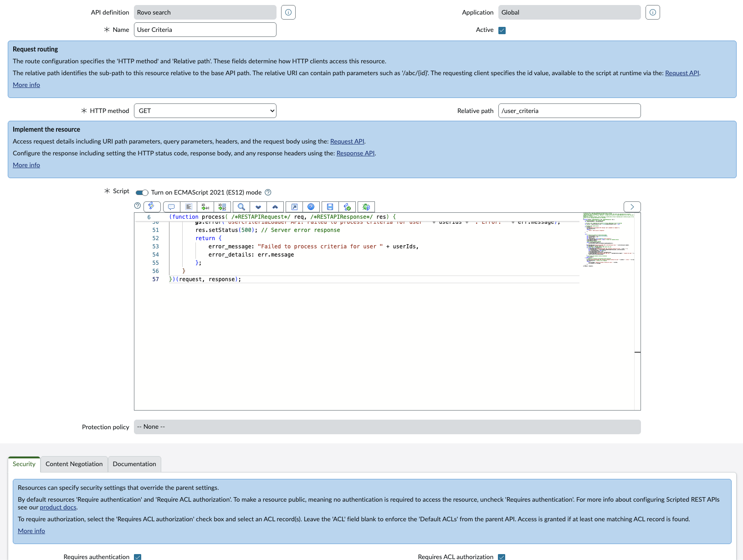
Task: Open the product docs link
Action: (58, 507)
